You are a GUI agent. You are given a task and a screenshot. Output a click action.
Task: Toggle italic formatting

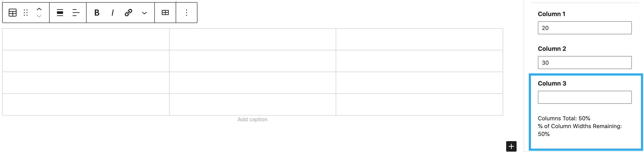[x=112, y=13]
